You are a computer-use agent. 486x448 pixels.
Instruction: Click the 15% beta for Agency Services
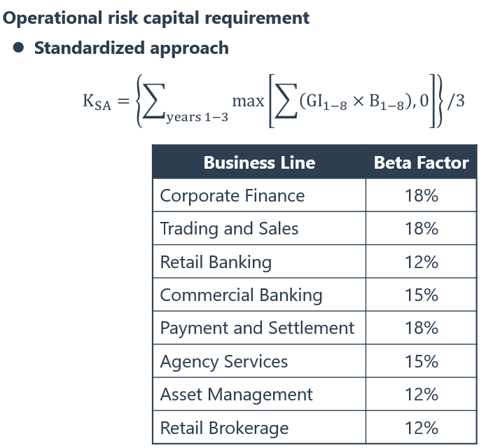[x=421, y=362]
